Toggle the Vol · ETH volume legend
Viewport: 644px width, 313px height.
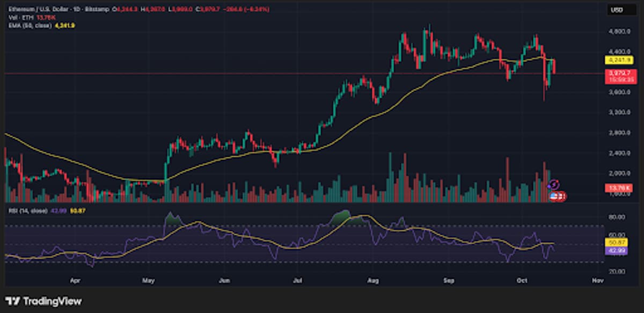pos(20,17)
